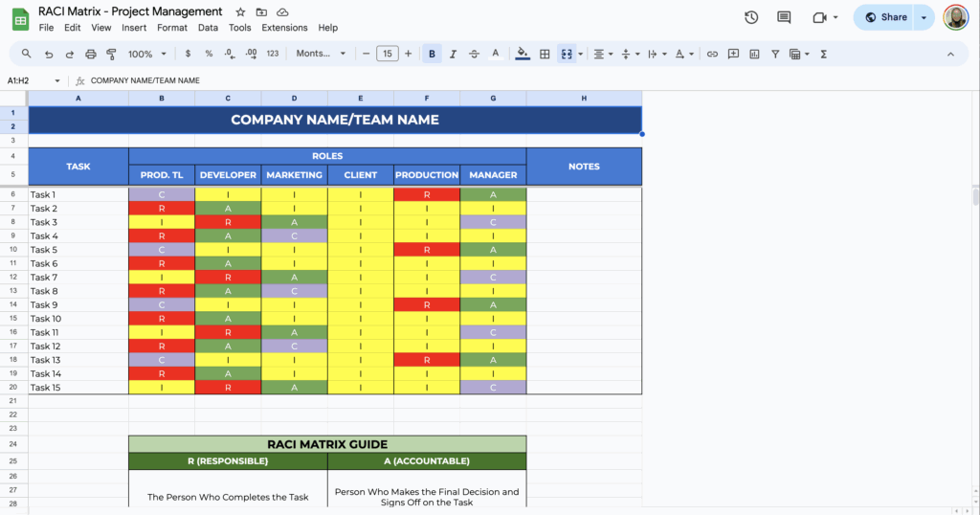Image resolution: width=980 pixels, height=515 pixels.
Task: Insert a link
Action: click(712, 55)
